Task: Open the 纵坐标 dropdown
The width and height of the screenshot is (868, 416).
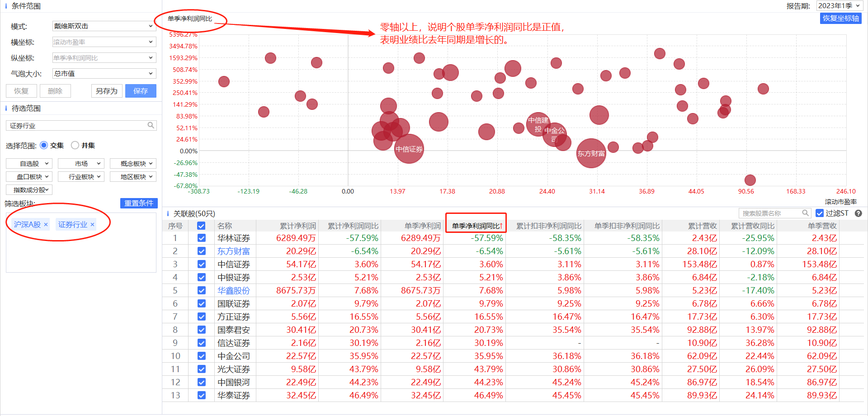Action: (104, 58)
